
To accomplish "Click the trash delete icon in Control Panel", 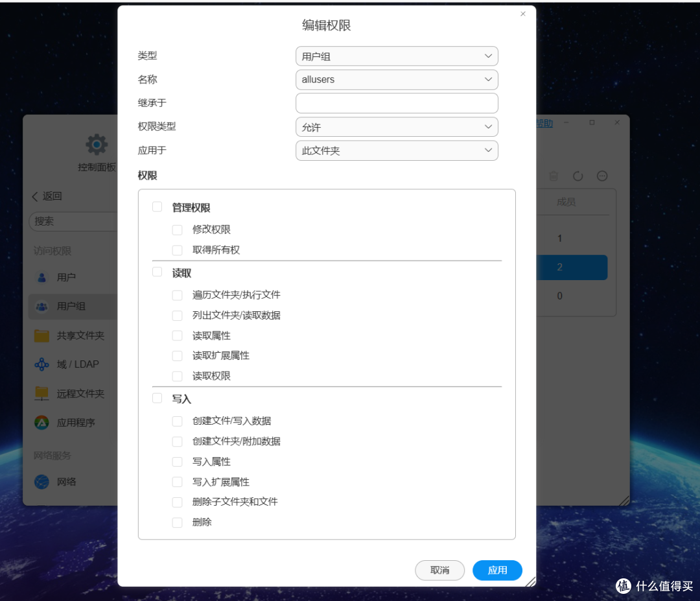I will click(x=554, y=176).
